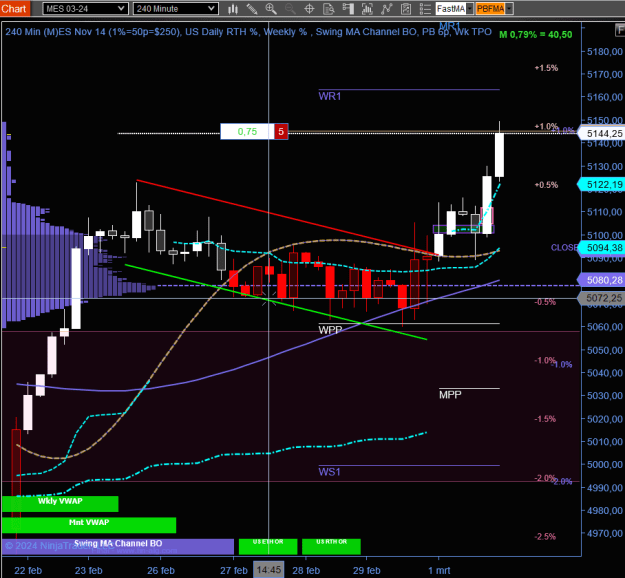Select the red descending trend line

click(x=287, y=217)
